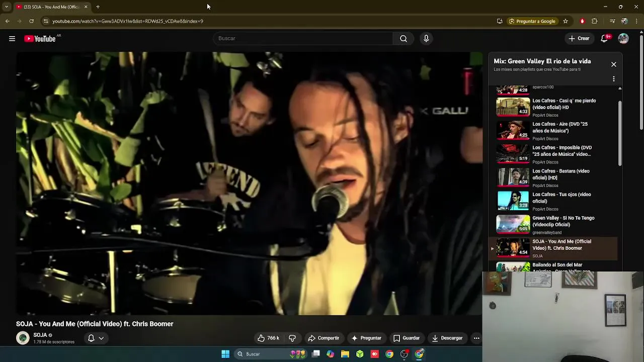The height and width of the screenshot is (362, 644).
Task: Open the YouTube account avatar menu
Action: pyautogui.click(x=623, y=39)
